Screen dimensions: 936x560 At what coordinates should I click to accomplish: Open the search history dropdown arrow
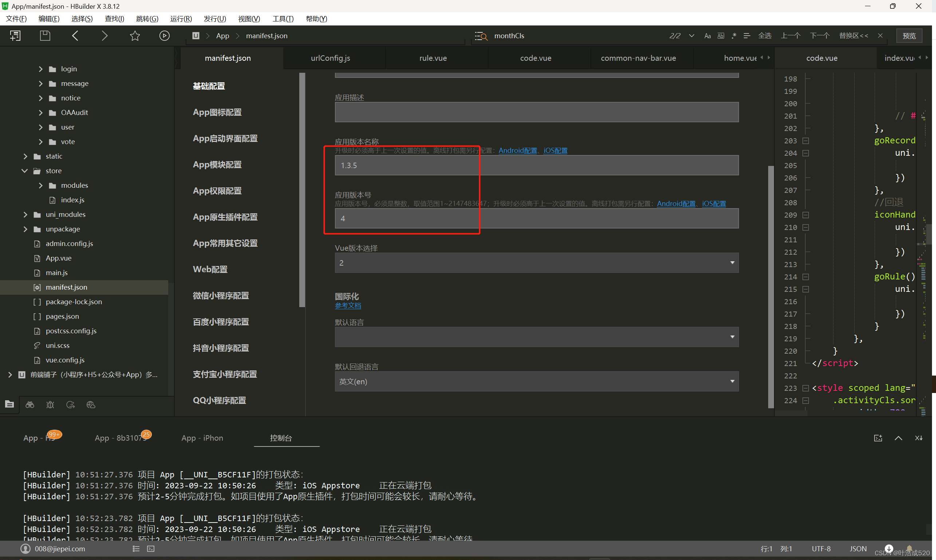click(x=691, y=36)
